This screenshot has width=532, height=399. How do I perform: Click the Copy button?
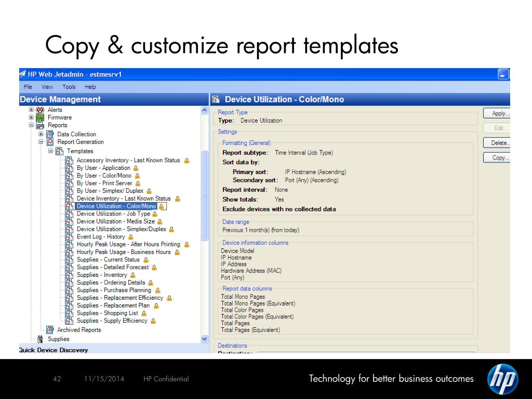pos(497,158)
